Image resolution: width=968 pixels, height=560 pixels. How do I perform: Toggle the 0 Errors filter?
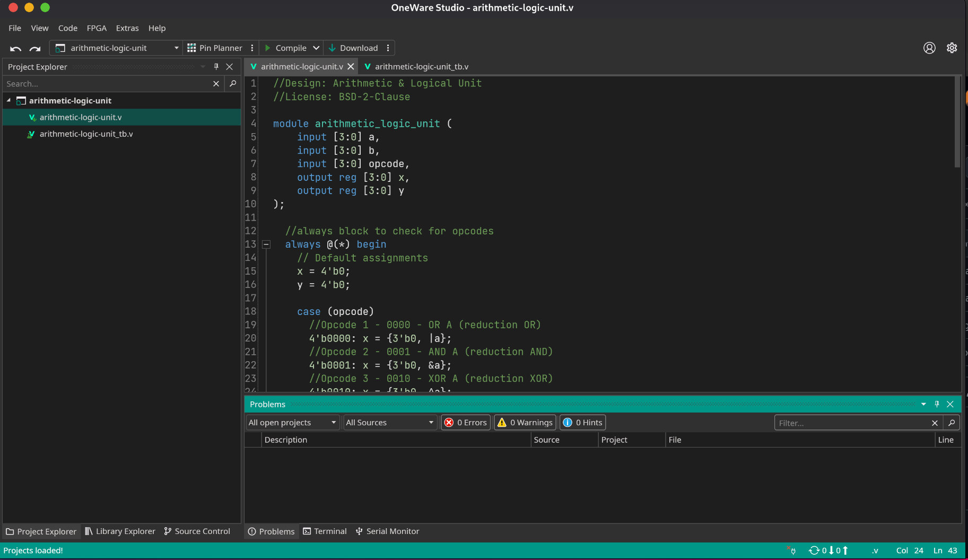[466, 423]
